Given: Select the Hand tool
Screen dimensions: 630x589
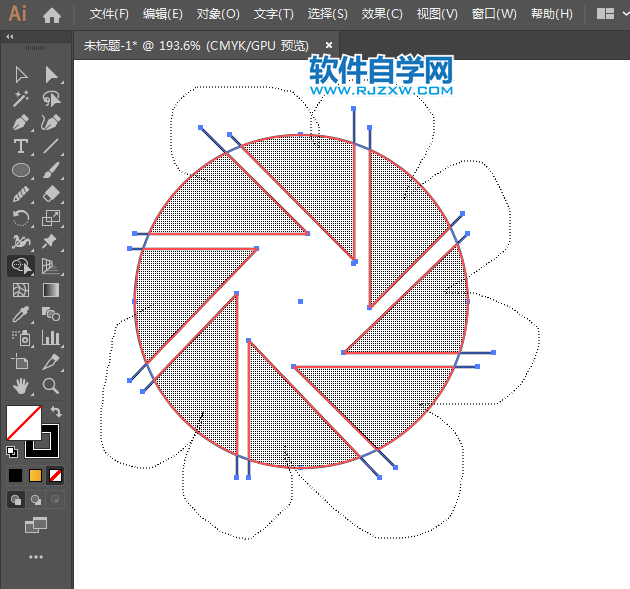Looking at the screenshot, I should pos(20,385).
